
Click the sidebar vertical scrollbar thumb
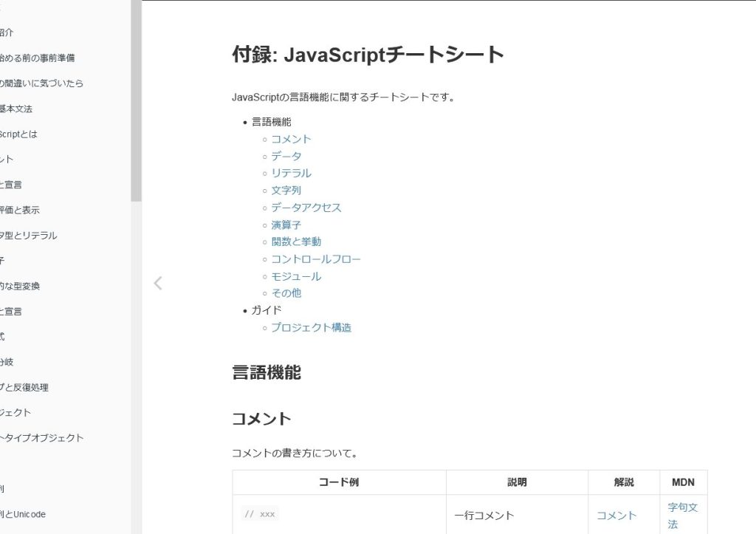(x=136, y=100)
